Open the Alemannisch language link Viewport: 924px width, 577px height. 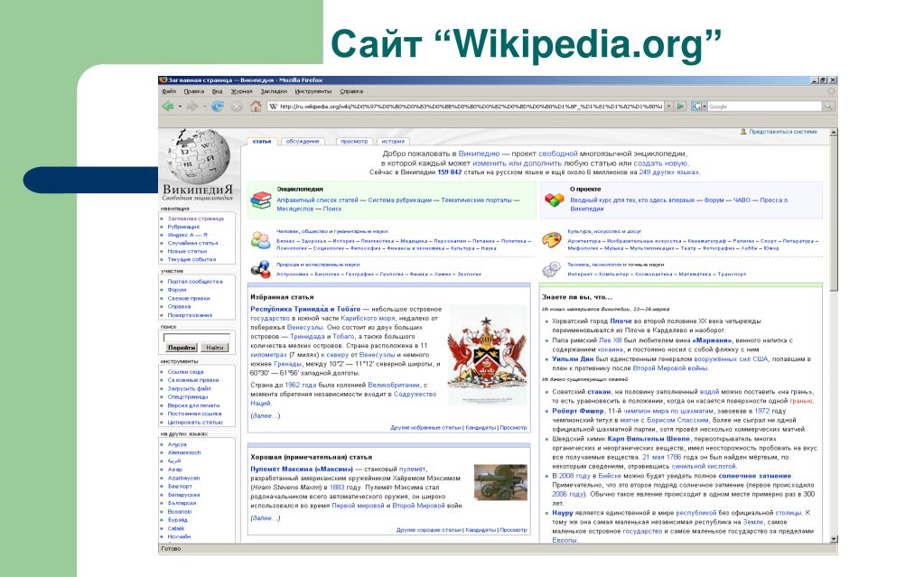pos(184,452)
